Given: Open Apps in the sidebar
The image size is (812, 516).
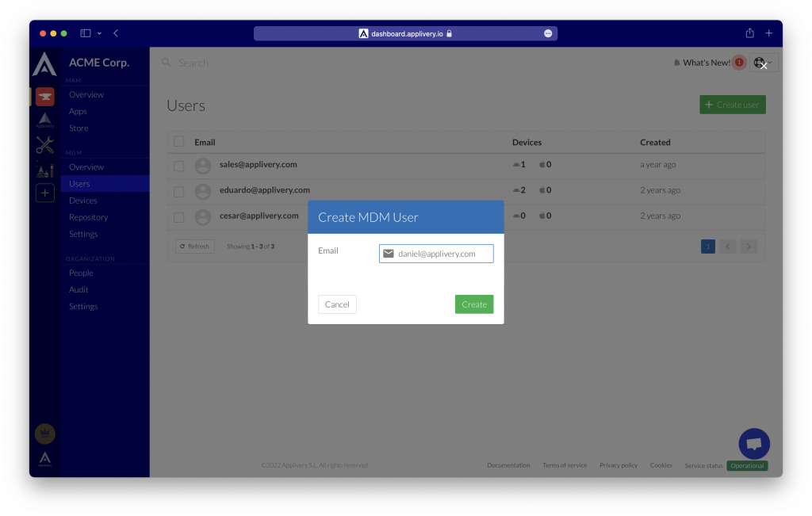Looking at the screenshot, I should 78,111.
